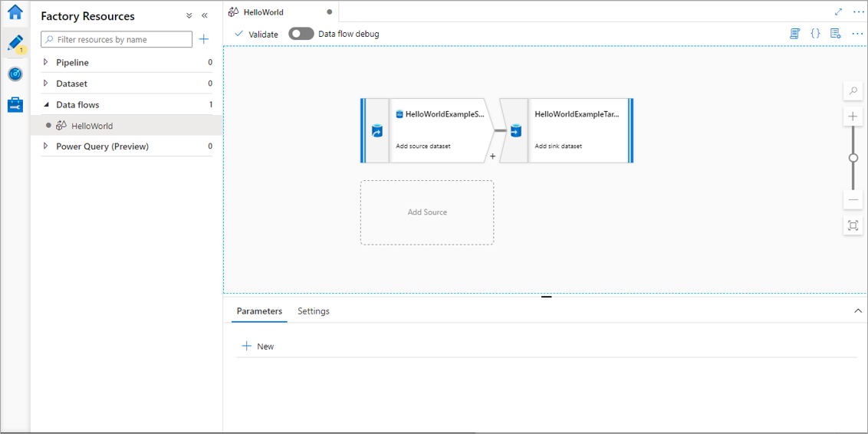Open the properties panel icon
The width and height of the screenshot is (868, 434).
tap(835, 34)
